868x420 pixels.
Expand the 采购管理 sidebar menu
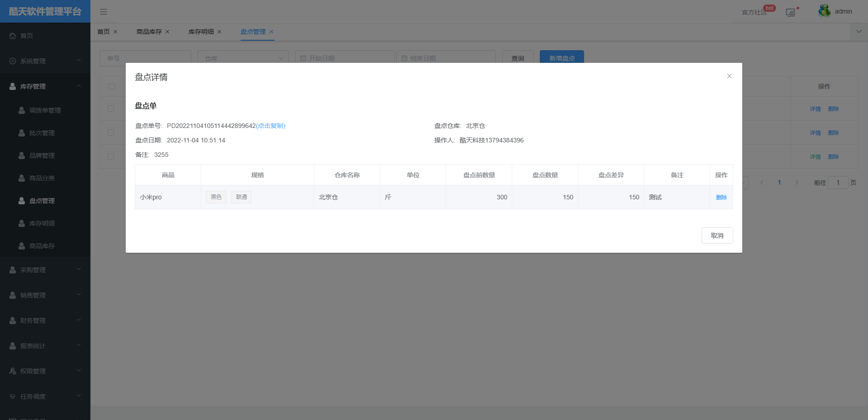coord(45,270)
